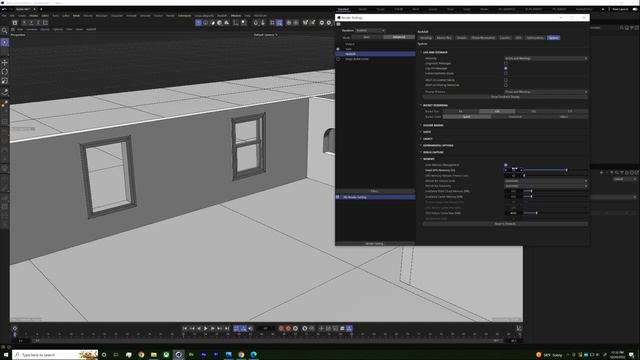Click the undo arrow in top-left corner
The image size is (640, 360).
4,9
